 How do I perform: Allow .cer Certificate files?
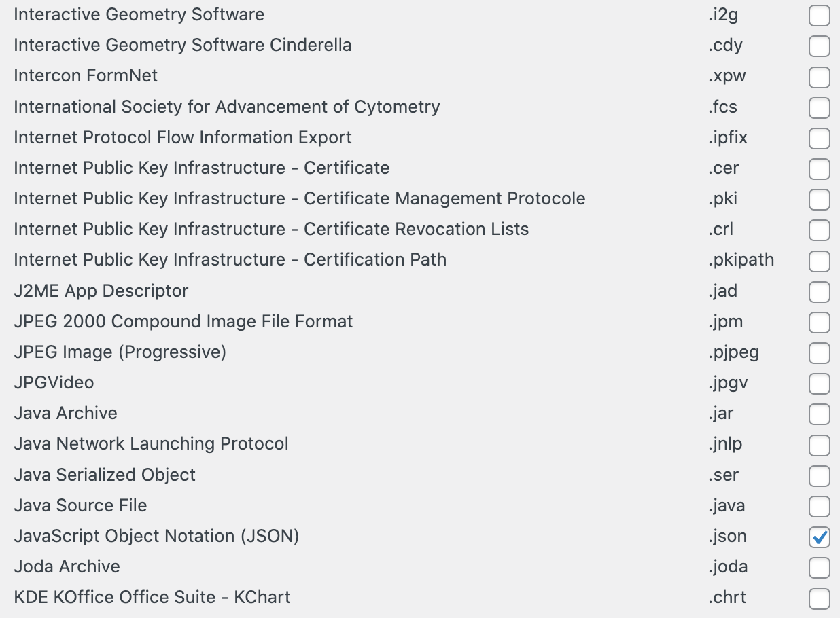tap(820, 168)
